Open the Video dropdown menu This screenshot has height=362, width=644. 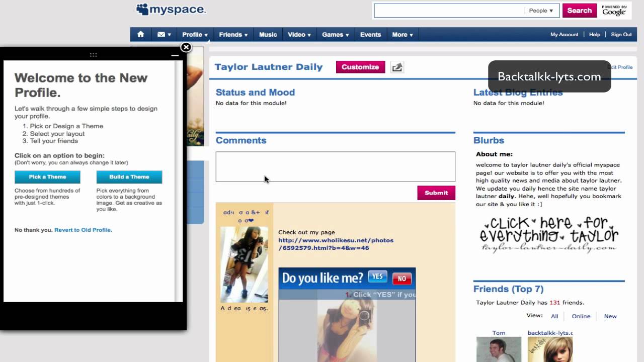click(x=299, y=35)
